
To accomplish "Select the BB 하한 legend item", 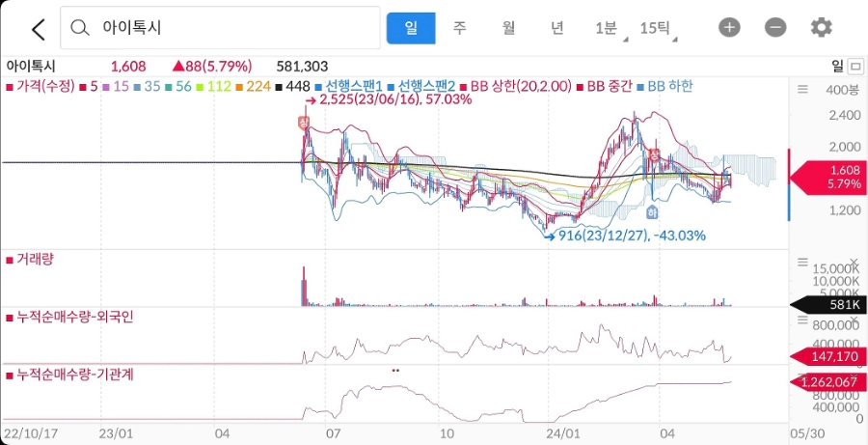I will tap(665, 87).
